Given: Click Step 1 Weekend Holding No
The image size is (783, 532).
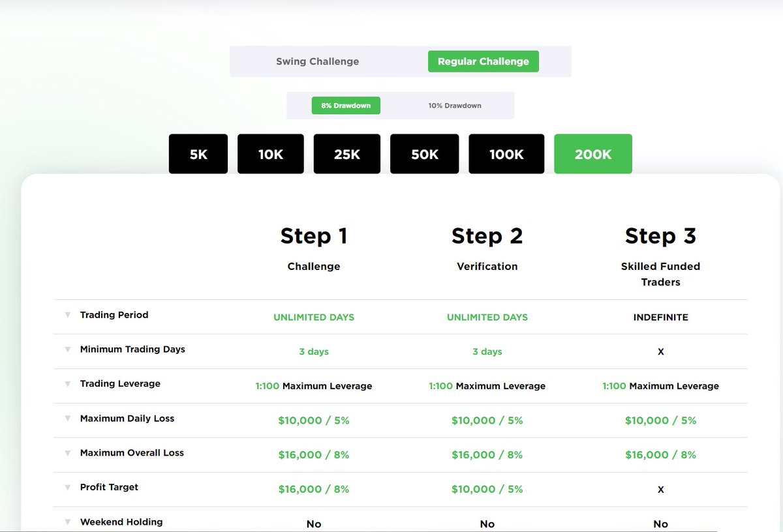Looking at the screenshot, I should coord(314,524).
